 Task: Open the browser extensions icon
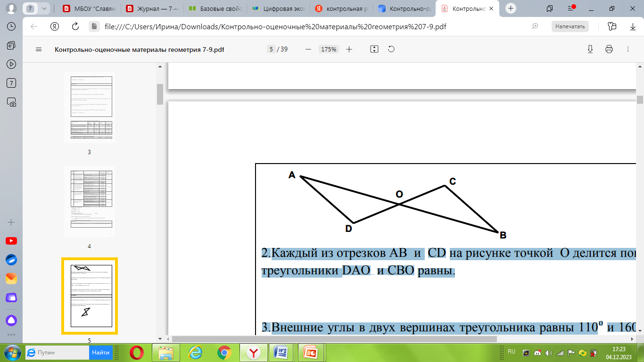pos(612,26)
